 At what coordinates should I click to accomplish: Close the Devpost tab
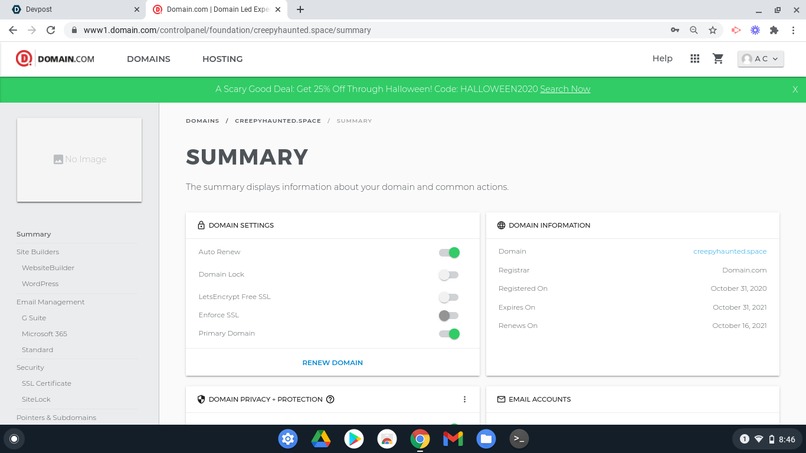pos(136,9)
